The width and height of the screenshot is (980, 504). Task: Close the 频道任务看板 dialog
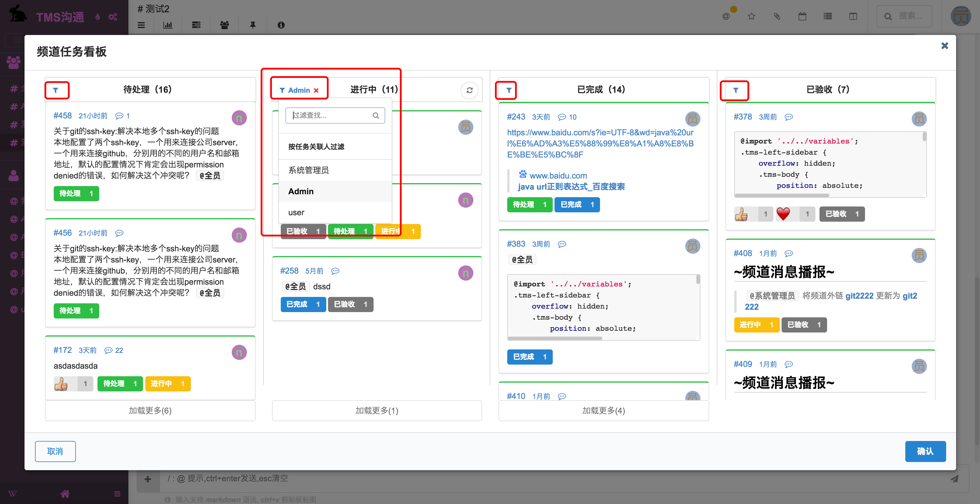[x=944, y=45]
